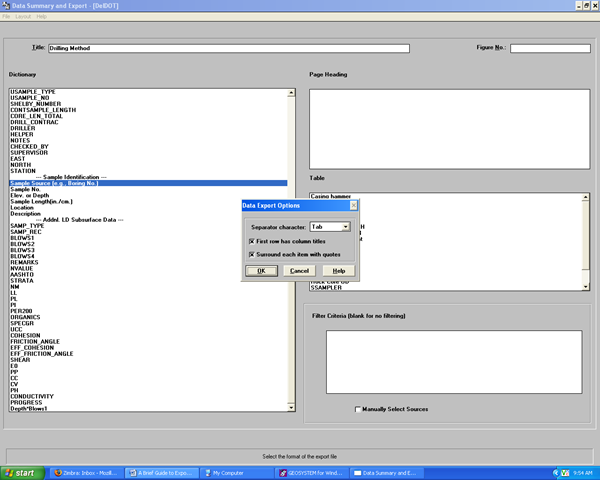Click OK in Data Export Options

coord(261,271)
